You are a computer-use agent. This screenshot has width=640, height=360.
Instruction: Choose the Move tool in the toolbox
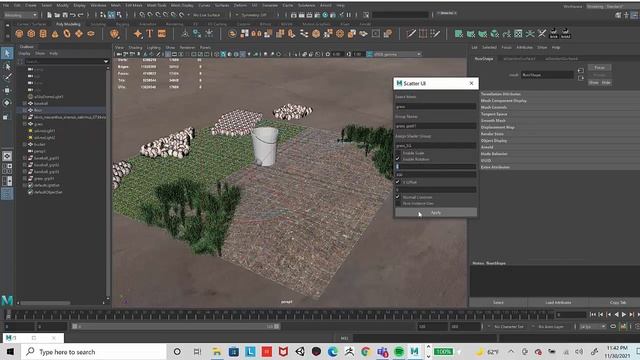(x=7, y=90)
